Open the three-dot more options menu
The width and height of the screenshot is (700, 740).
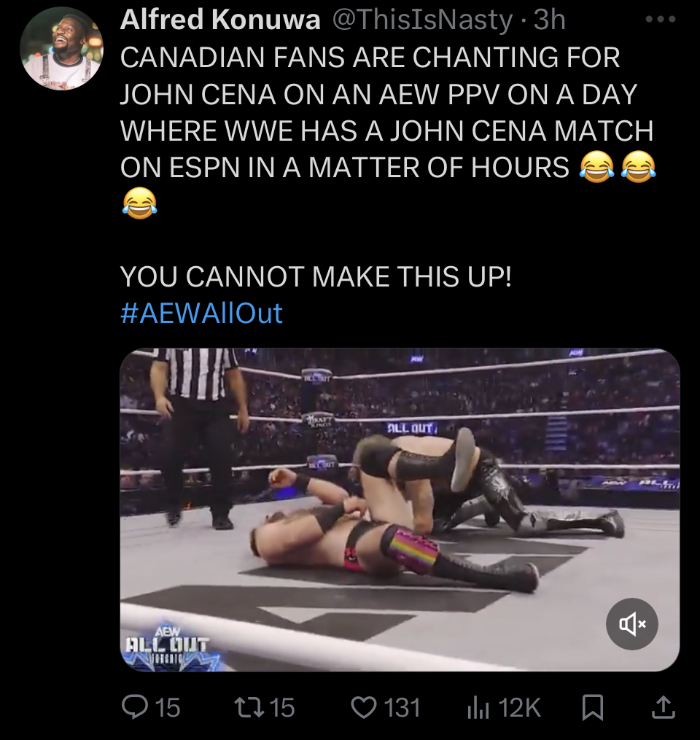coord(661,20)
